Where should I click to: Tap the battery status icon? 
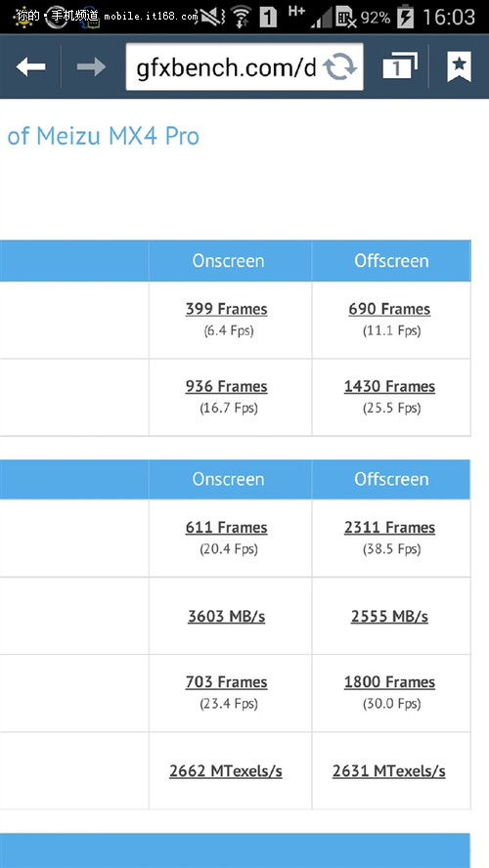[x=405, y=17]
